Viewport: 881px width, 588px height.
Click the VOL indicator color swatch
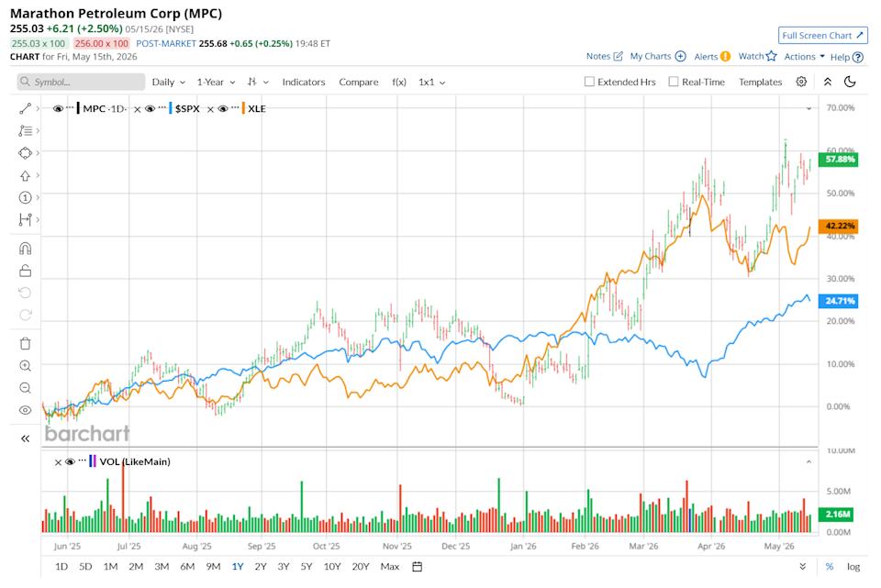(x=93, y=461)
